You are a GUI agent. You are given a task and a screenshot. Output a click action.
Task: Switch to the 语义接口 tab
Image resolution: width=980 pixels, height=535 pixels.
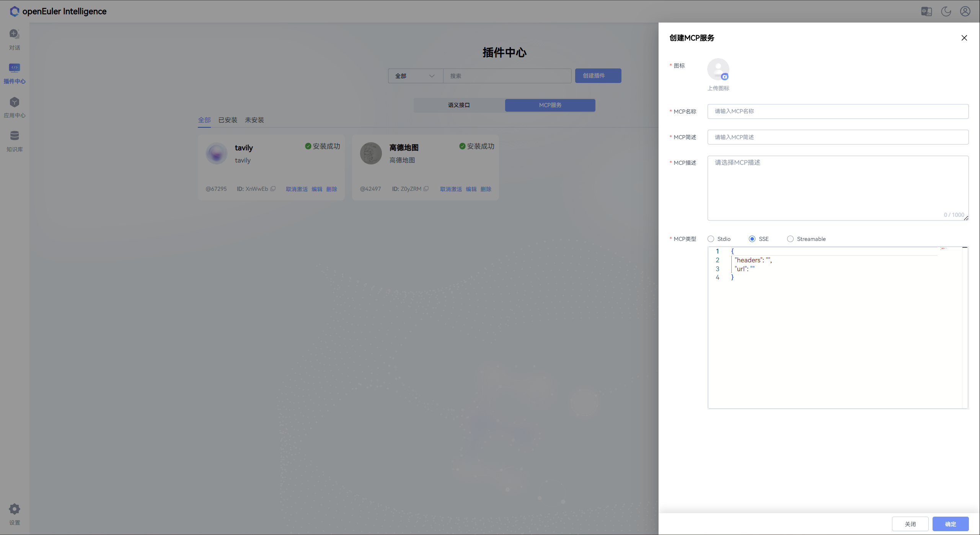[x=459, y=105]
